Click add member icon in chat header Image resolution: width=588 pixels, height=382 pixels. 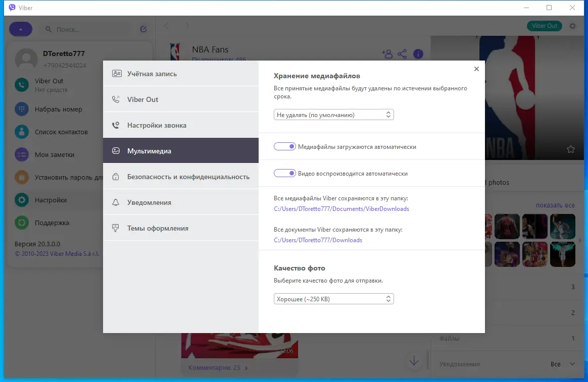387,53
